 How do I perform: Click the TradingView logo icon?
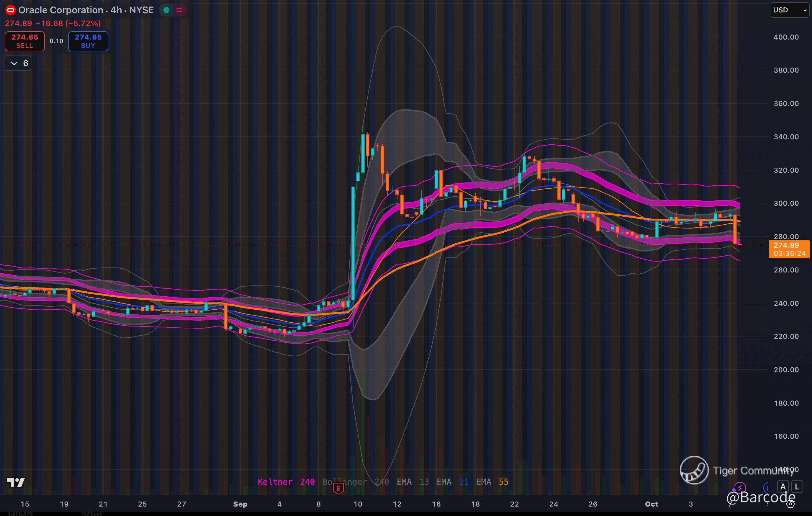pyautogui.click(x=16, y=483)
